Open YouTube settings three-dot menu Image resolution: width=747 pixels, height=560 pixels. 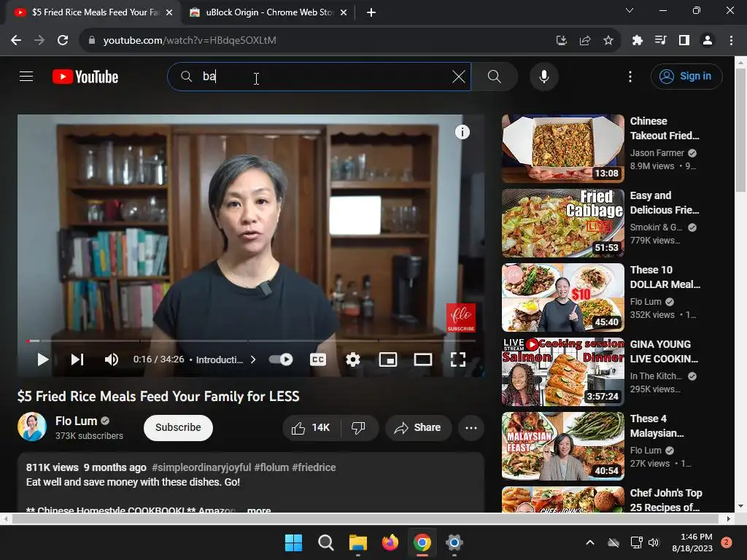[630, 77]
